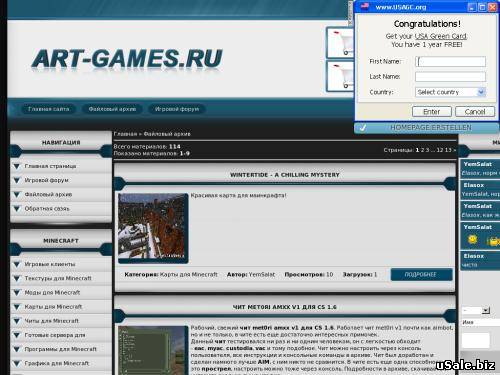The width and height of the screenshot is (500, 375).
Task: Minimize the www.USAGC.org popup
Action: tap(471, 7)
